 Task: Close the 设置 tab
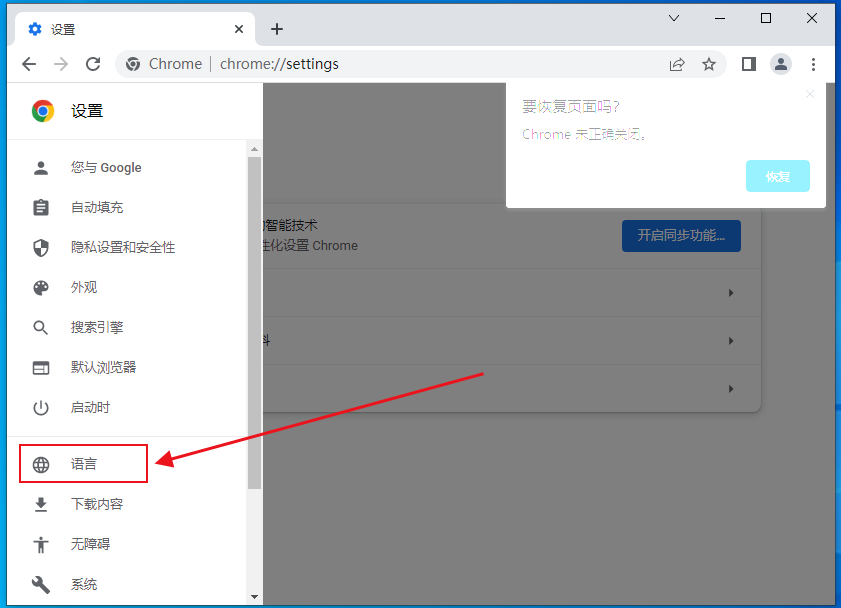click(239, 29)
